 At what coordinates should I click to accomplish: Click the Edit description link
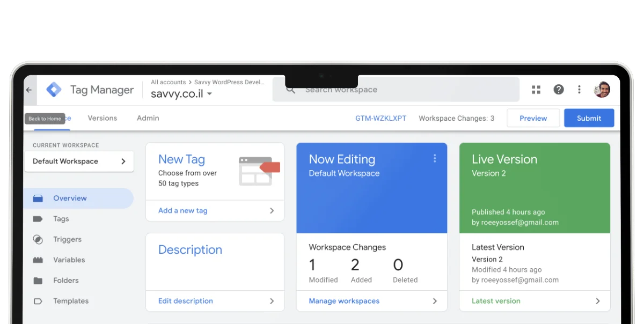(185, 301)
